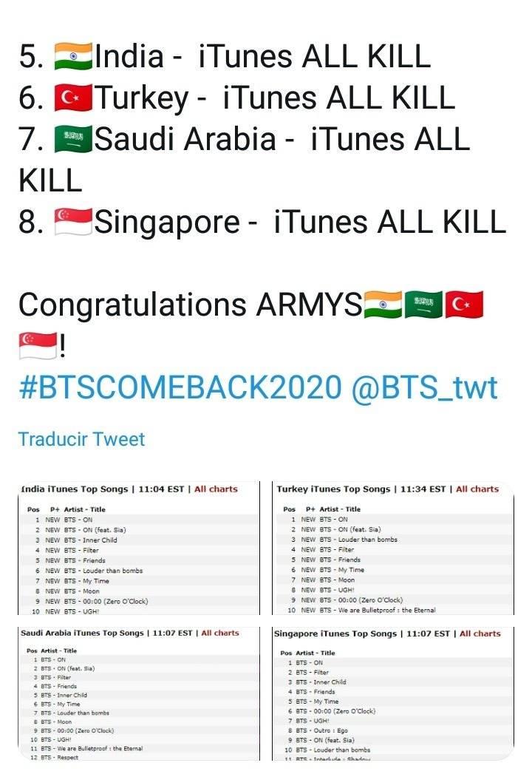The width and height of the screenshot is (532, 771).
Task: Click All charts in the Saudi Arabia chart
Action: [219, 634]
